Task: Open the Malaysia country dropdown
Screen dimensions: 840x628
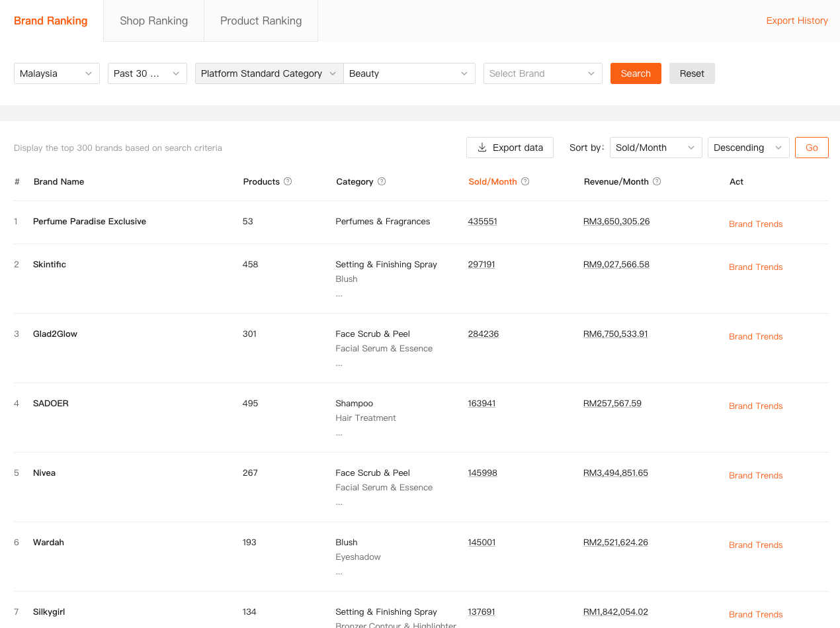Action: click(x=57, y=73)
